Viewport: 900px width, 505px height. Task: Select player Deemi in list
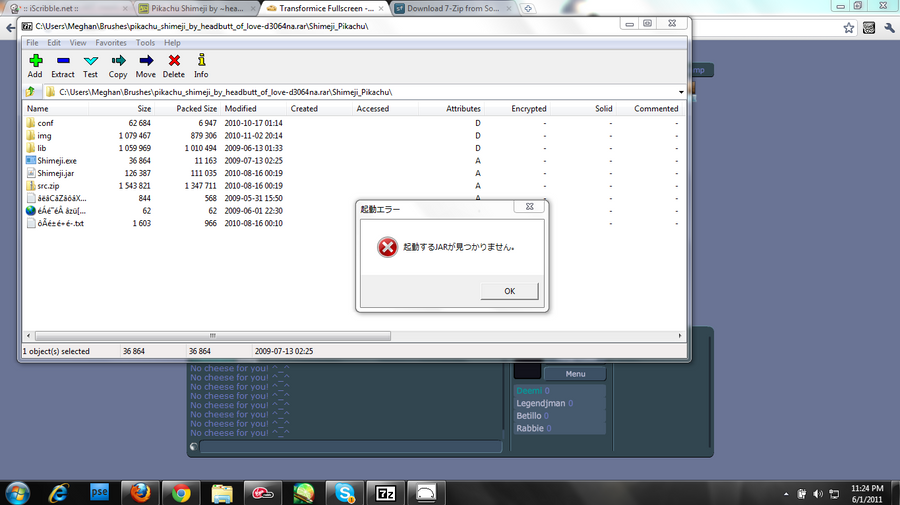tap(560, 391)
